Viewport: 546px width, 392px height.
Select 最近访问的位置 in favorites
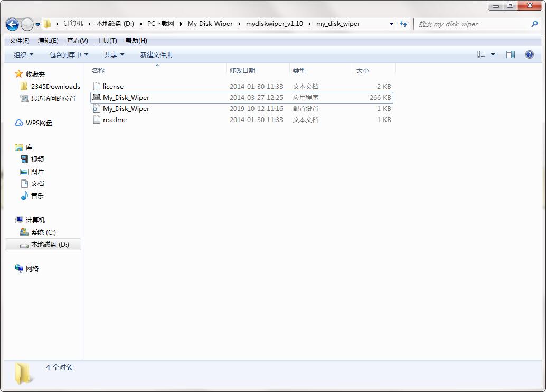coord(53,99)
